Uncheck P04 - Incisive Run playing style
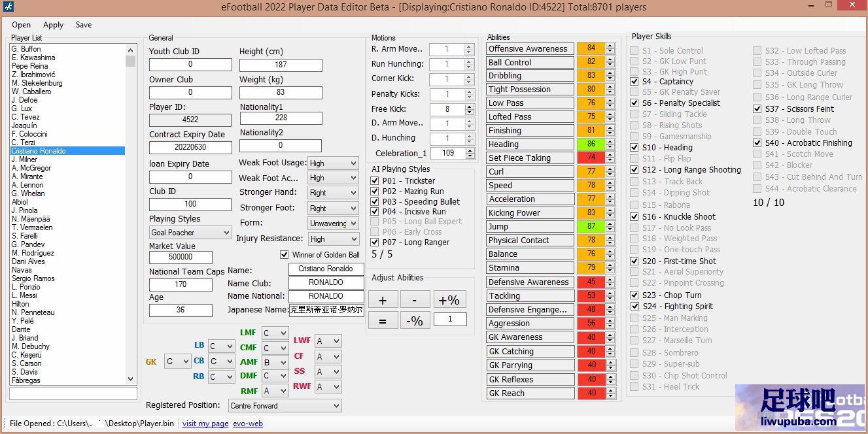Image resolution: width=868 pixels, height=434 pixels. pyautogui.click(x=375, y=212)
